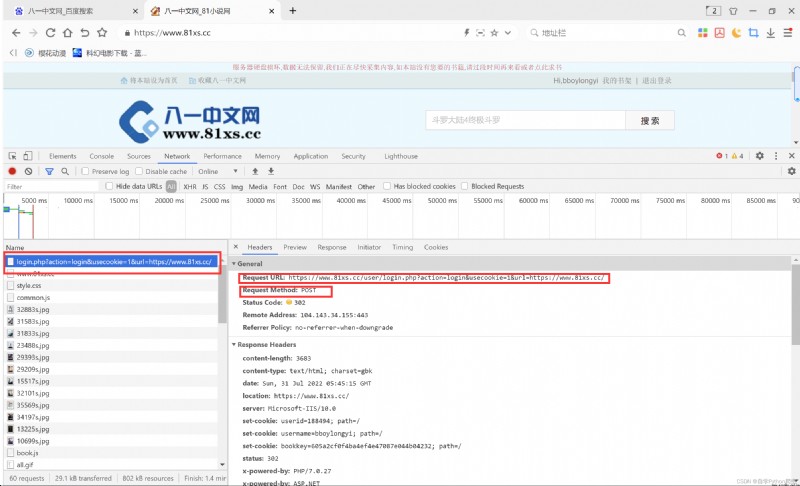
Task: Collapse the General section
Action: pyautogui.click(x=234, y=264)
